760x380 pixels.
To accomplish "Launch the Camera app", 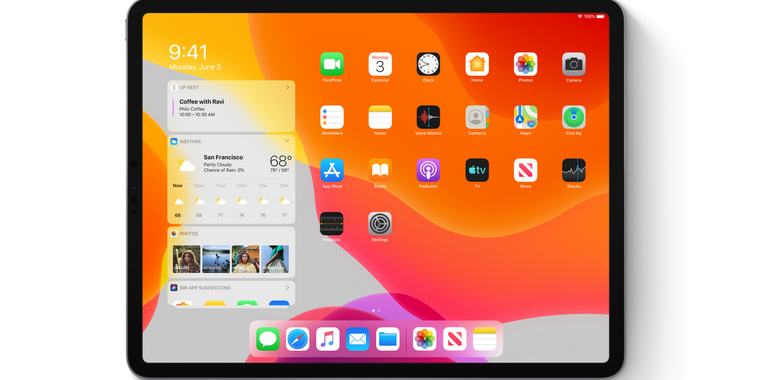I will click(574, 64).
